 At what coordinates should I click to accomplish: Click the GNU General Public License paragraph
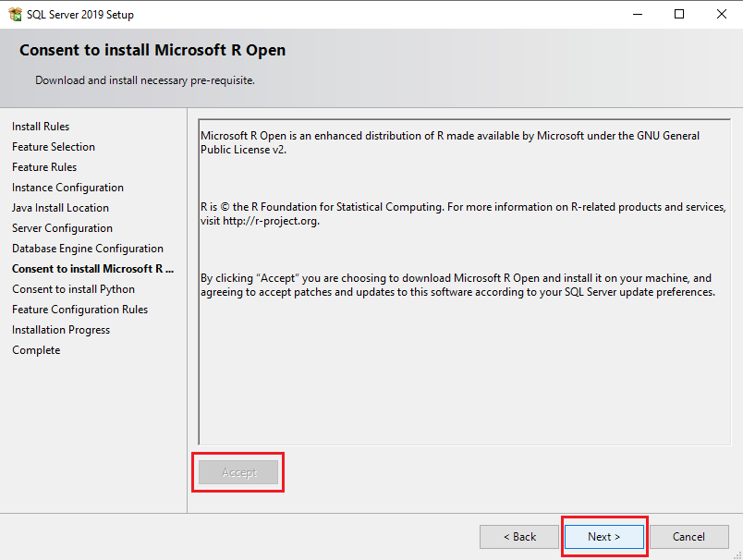coord(450,142)
